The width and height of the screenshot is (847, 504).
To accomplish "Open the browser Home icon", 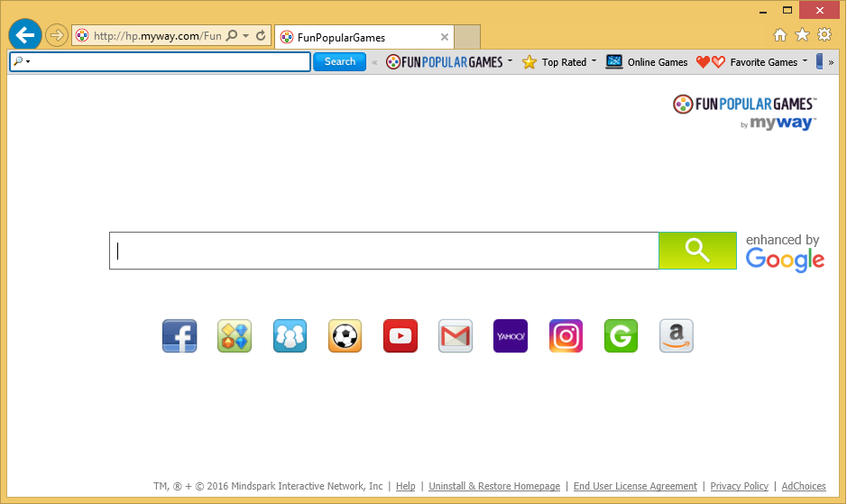I will [780, 35].
